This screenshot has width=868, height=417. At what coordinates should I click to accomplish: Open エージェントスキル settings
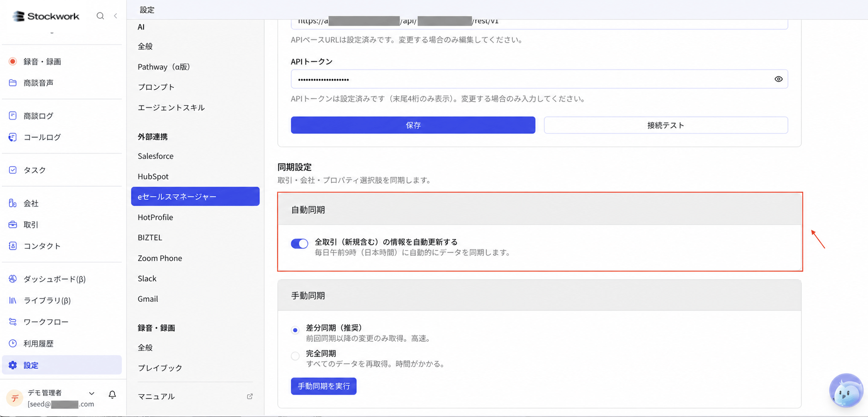[171, 107]
